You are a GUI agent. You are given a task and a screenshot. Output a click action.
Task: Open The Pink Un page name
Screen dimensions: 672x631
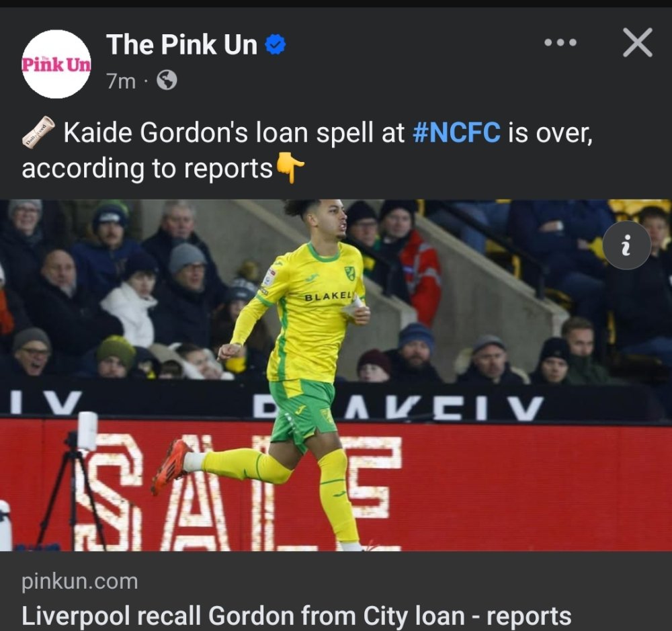coord(181,44)
